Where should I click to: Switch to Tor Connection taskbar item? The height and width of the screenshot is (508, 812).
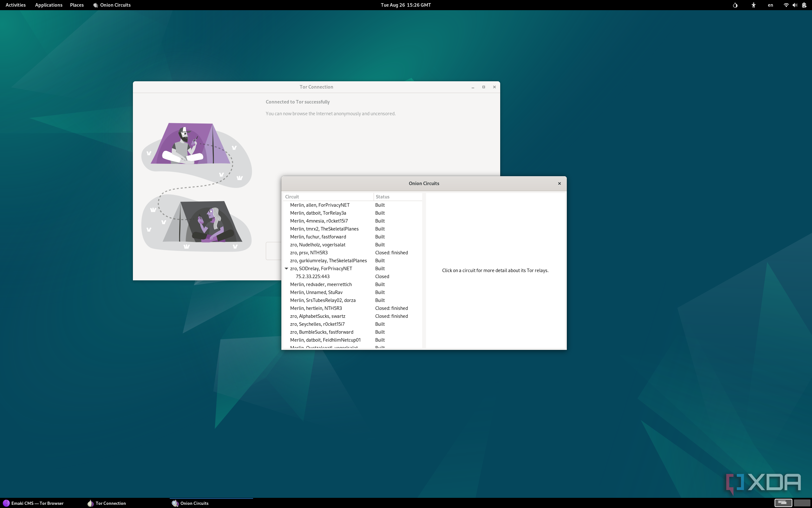(127, 503)
